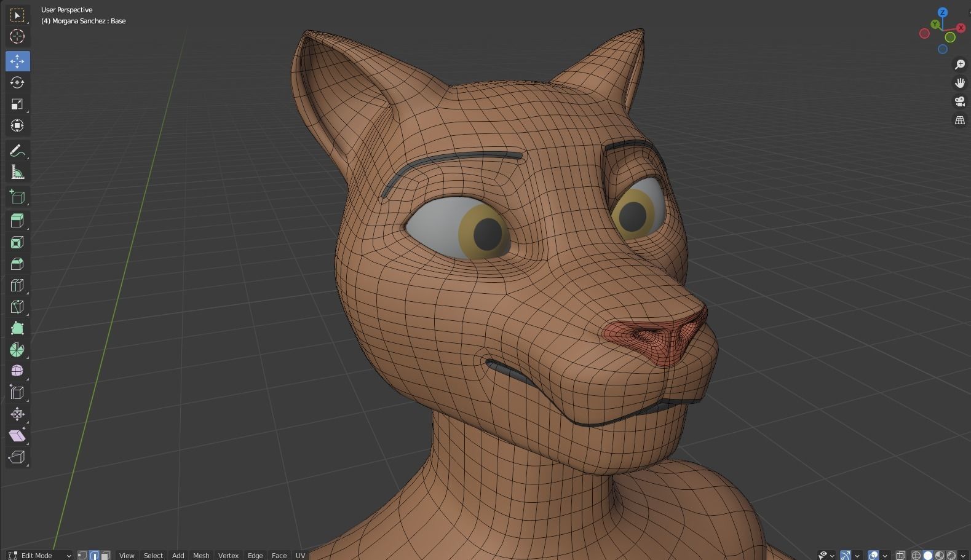Screen dimensions: 971x560
Task: Choose the Poly Build tool
Action: coord(17,328)
